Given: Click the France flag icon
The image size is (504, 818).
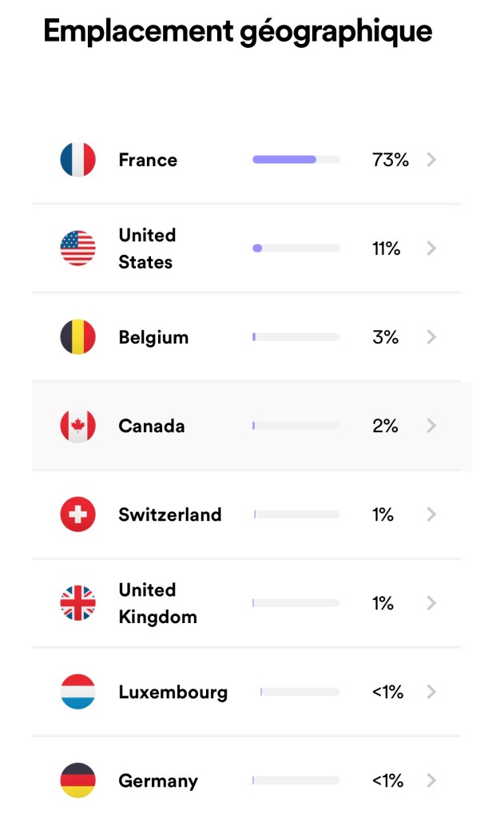Looking at the screenshot, I should click(77, 160).
